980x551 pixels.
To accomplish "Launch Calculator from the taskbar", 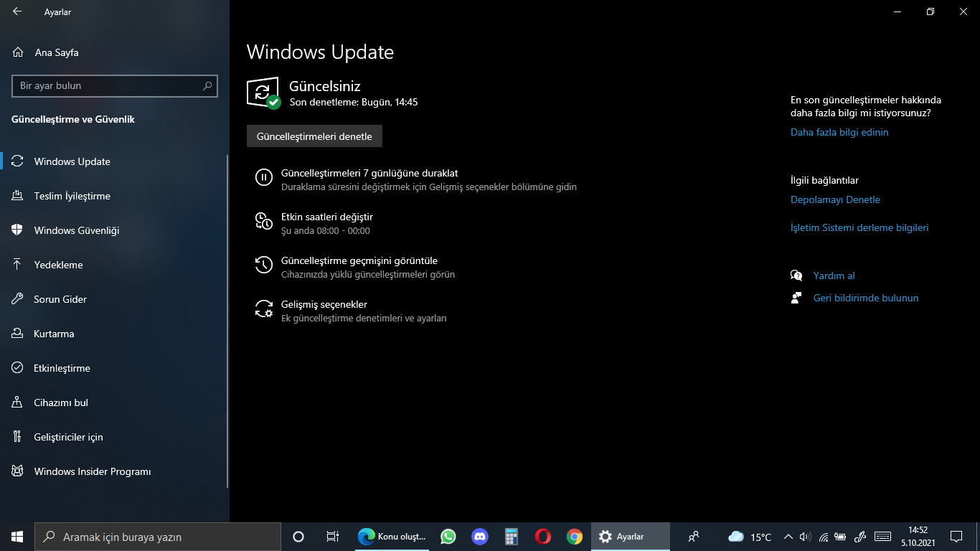I will pos(512,537).
